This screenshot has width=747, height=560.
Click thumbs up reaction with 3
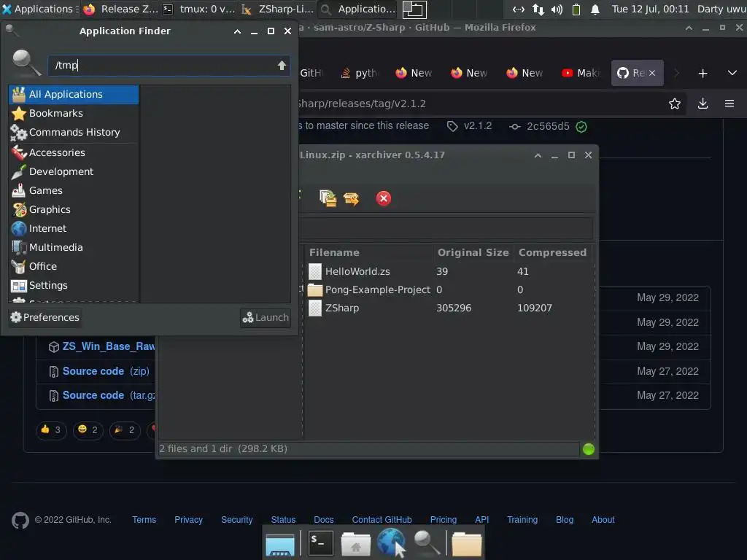point(51,430)
